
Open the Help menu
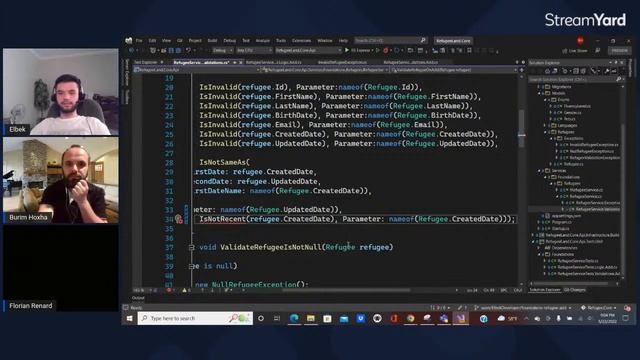pyautogui.click(x=343, y=41)
